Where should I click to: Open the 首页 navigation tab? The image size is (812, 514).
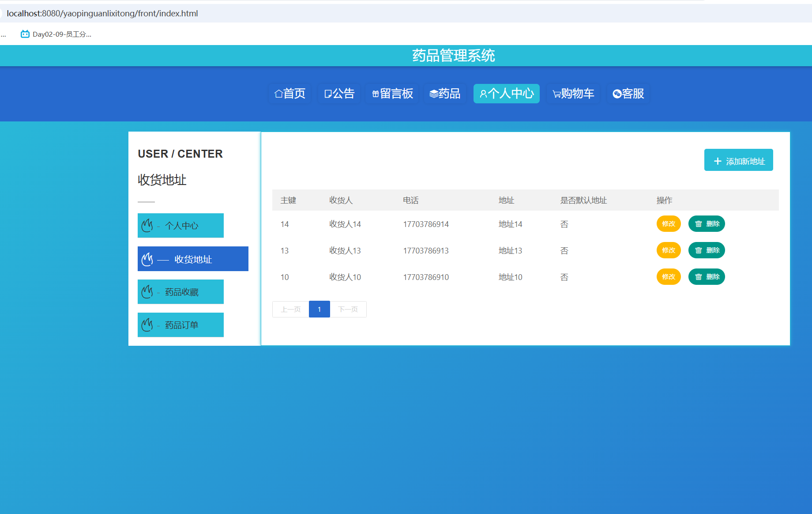coord(290,94)
